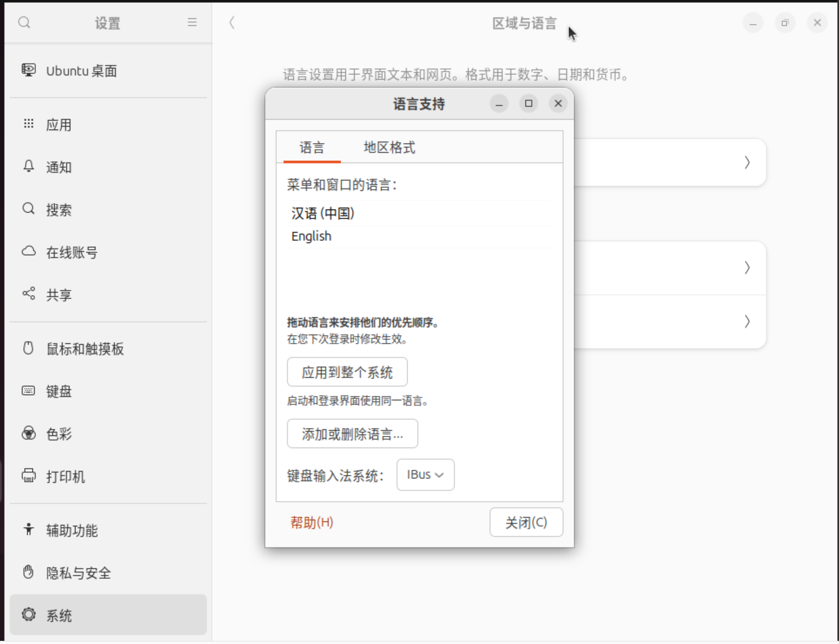Open the Settings hamburger menu

[x=192, y=23]
